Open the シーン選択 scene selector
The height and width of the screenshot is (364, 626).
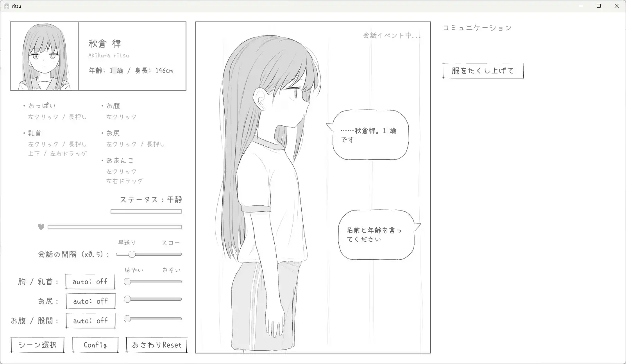click(x=37, y=345)
